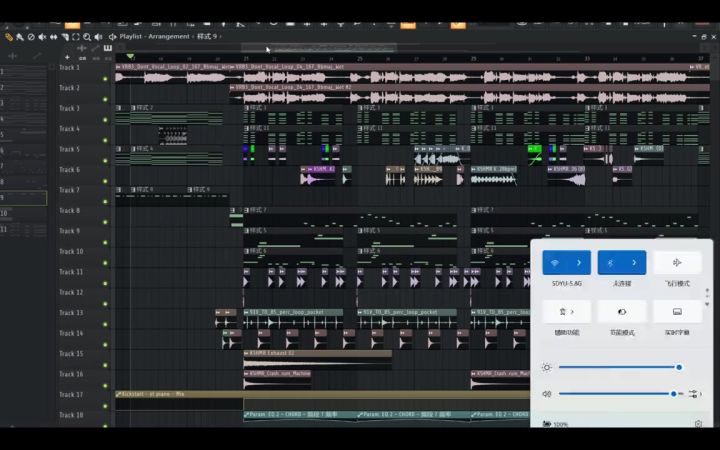Mute Track 11 using its green LED
The width and height of the screenshot is (720, 450).
105,284
